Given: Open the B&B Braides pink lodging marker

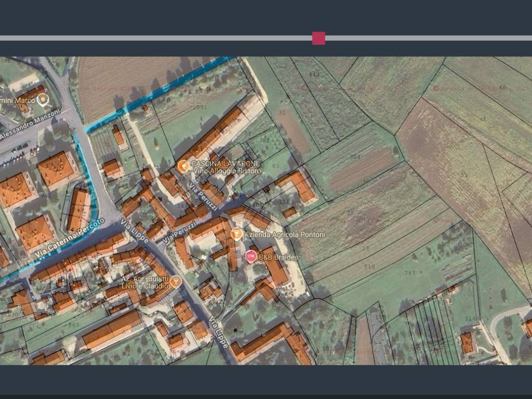Looking at the screenshot, I should click(x=251, y=256).
